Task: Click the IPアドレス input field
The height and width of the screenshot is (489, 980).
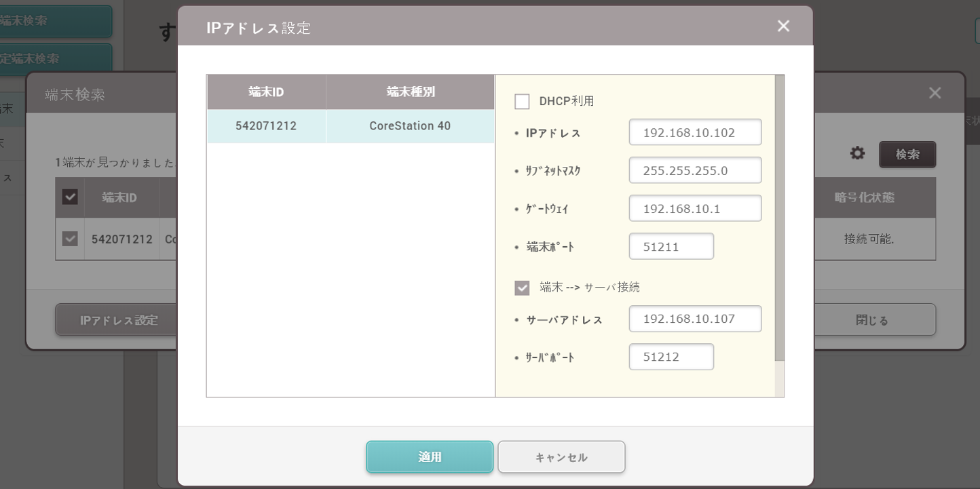Action: point(695,132)
